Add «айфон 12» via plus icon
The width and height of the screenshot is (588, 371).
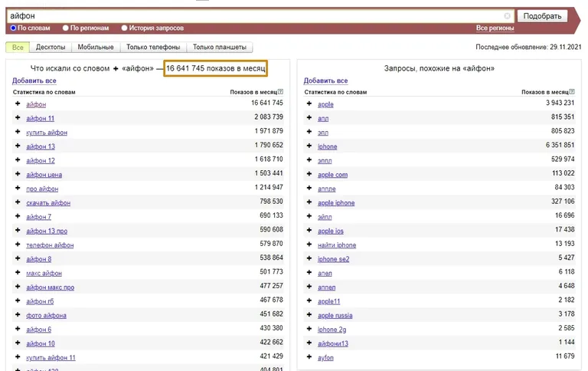[x=18, y=160]
